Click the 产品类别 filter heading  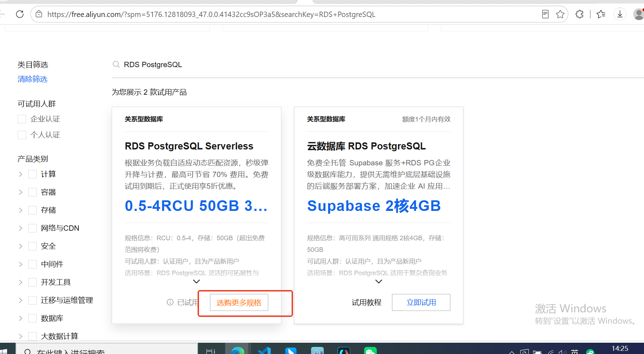click(x=33, y=159)
